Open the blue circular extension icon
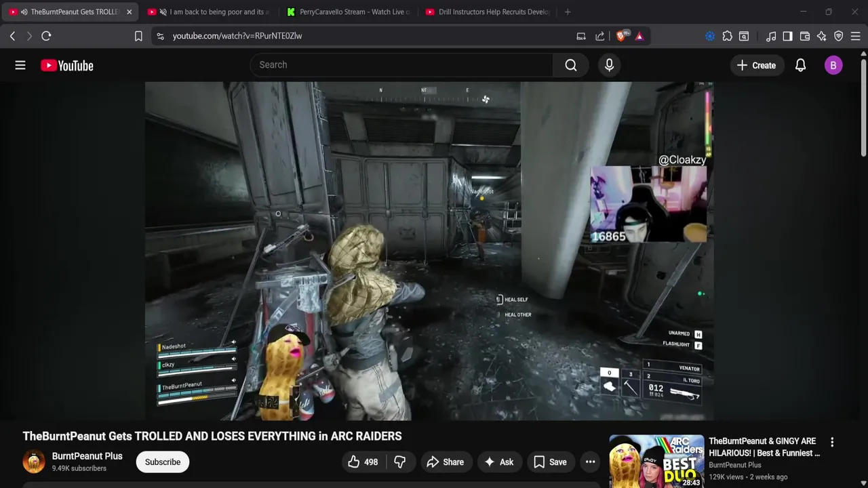Viewport: 868px width, 488px height. (x=710, y=36)
